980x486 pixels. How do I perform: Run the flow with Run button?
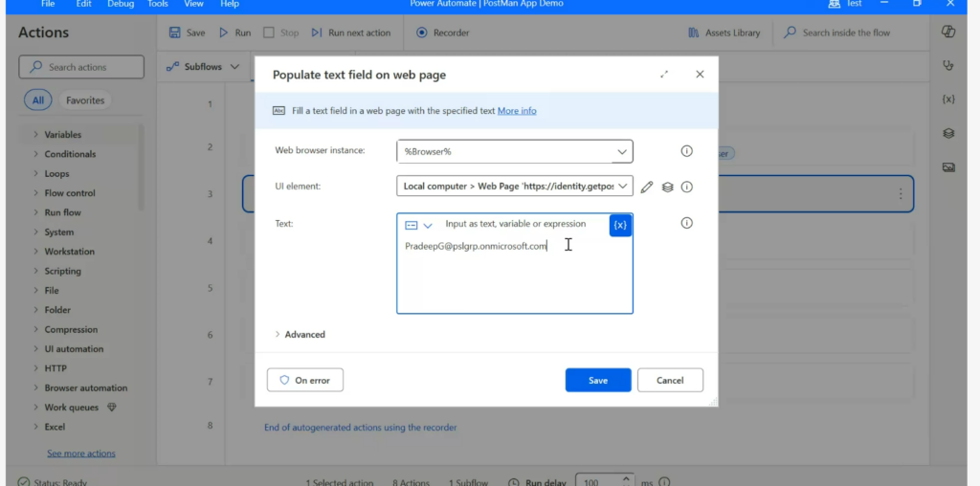[235, 33]
